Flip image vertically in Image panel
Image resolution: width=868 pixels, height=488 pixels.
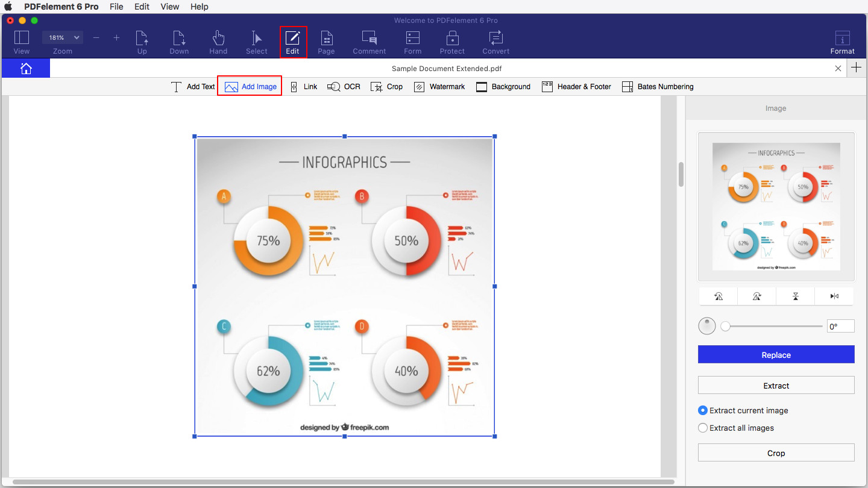coord(796,296)
